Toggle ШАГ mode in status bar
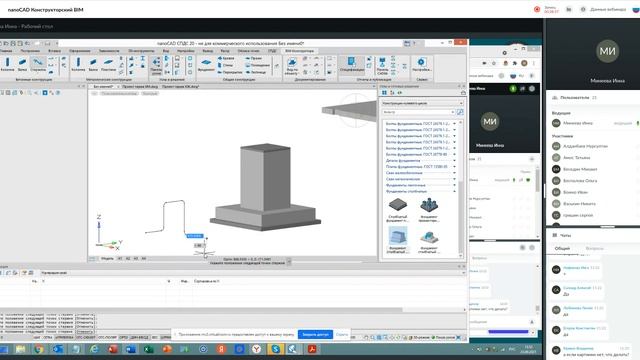The width and height of the screenshot is (640, 360). [37, 338]
